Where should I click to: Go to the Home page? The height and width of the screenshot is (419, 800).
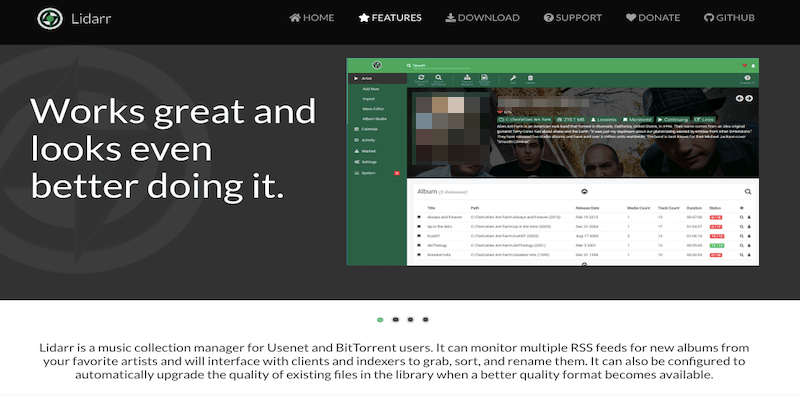(311, 18)
